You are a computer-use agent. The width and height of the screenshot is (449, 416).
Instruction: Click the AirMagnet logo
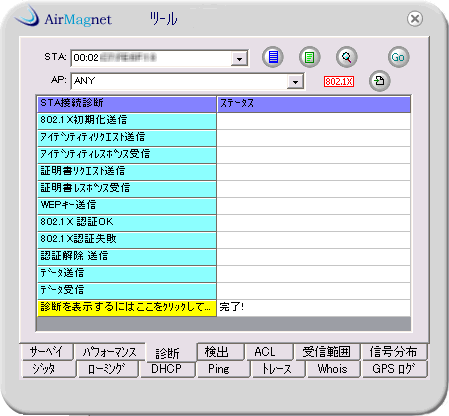(x=63, y=17)
